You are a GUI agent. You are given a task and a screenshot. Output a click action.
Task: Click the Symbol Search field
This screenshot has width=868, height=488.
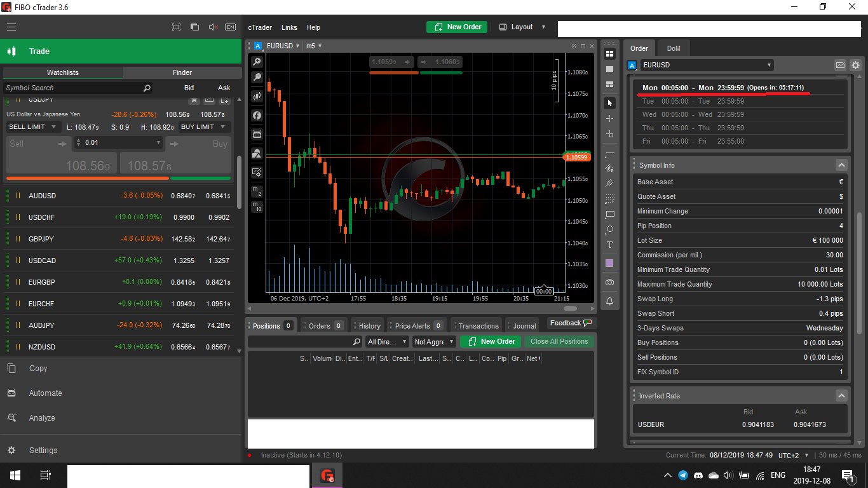(x=78, y=88)
